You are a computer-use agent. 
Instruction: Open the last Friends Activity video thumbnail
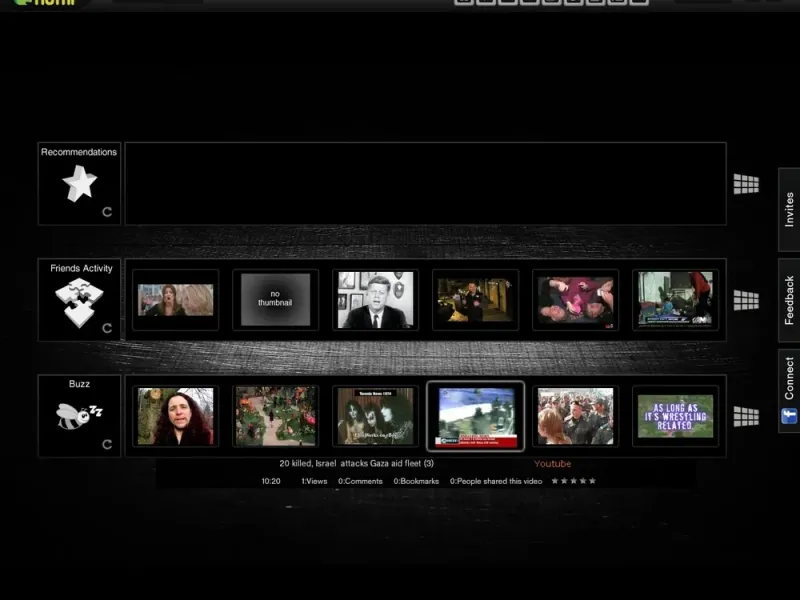click(x=676, y=299)
